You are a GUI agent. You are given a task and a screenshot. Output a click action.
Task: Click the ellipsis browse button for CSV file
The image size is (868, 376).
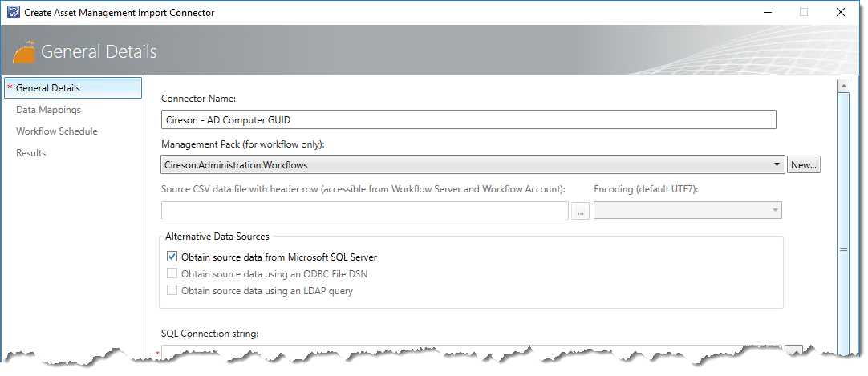[580, 211]
